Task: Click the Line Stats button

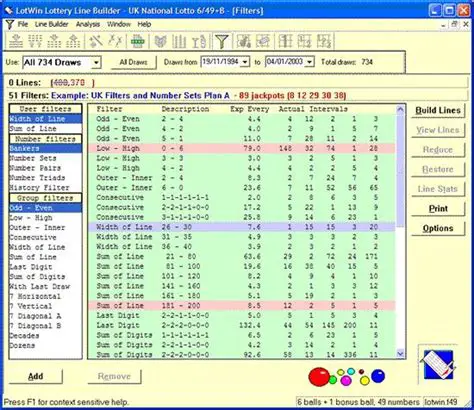Action: pos(438,189)
